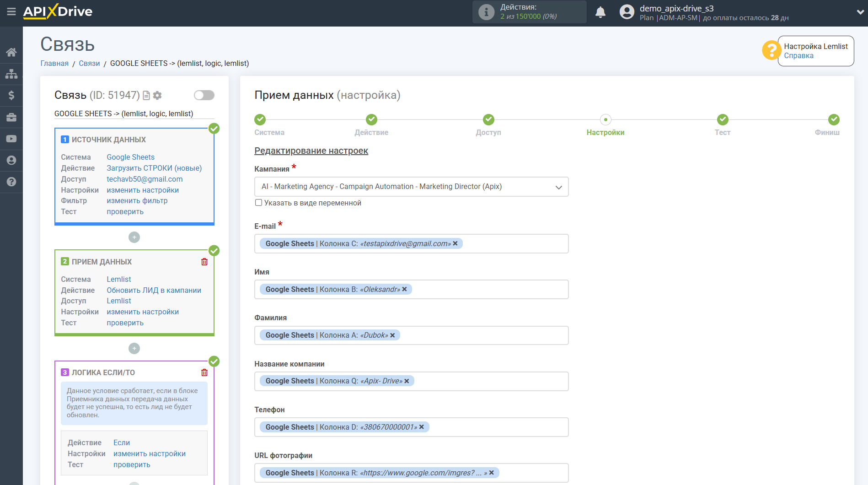This screenshot has height=485, width=868.
Task: Go to Система step
Action: pyautogui.click(x=260, y=119)
